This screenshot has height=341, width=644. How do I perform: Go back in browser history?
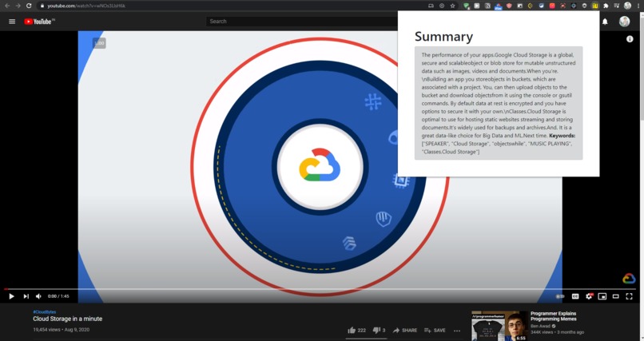pos(7,6)
